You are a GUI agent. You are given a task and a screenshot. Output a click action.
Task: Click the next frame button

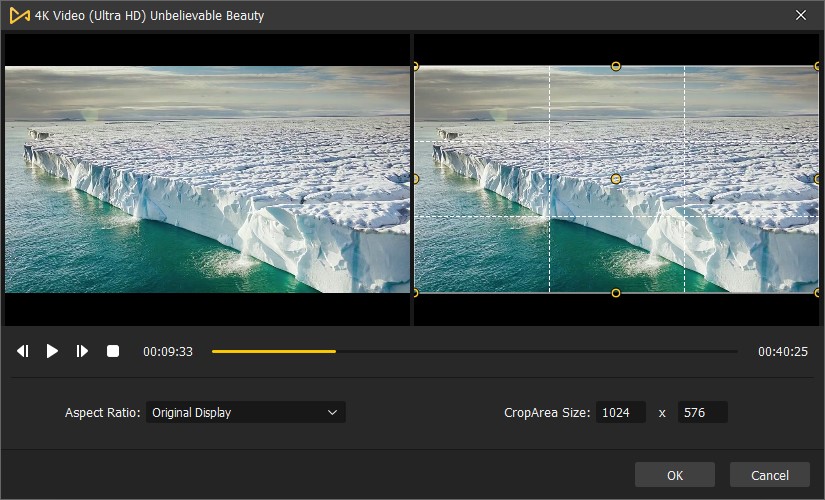click(83, 351)
